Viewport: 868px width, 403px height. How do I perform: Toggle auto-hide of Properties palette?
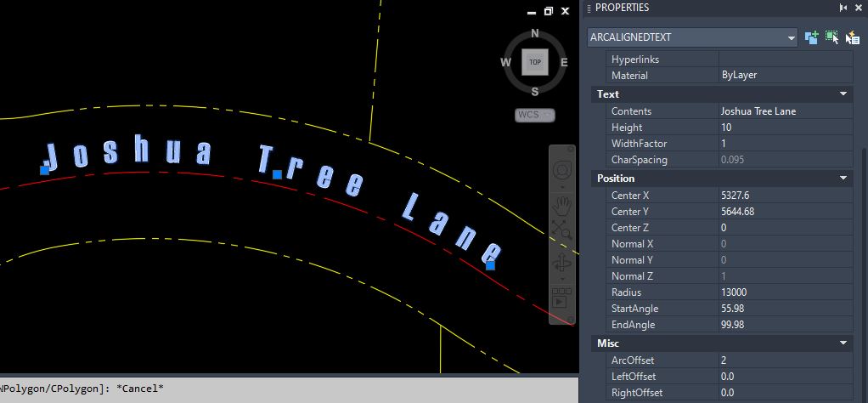coord(843,8)
